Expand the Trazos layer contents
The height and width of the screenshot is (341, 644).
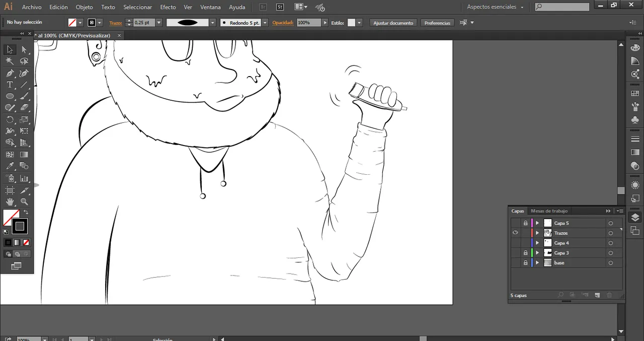point(537,233)
